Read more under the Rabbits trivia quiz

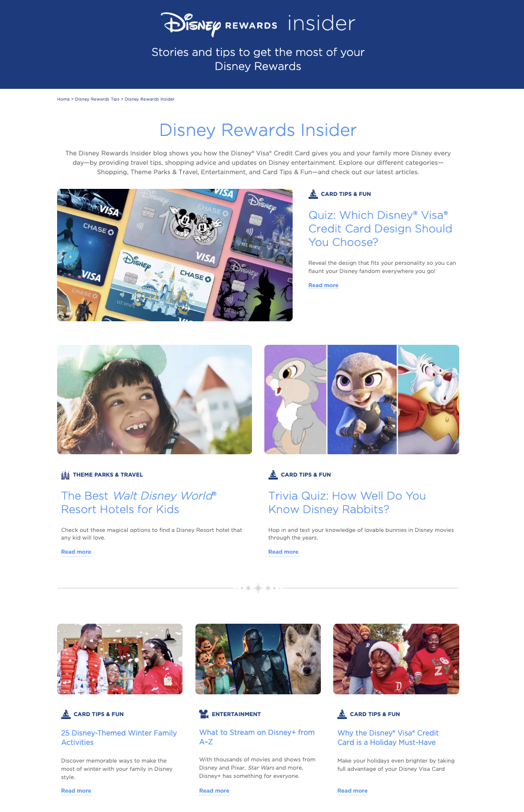click(283, 552)
